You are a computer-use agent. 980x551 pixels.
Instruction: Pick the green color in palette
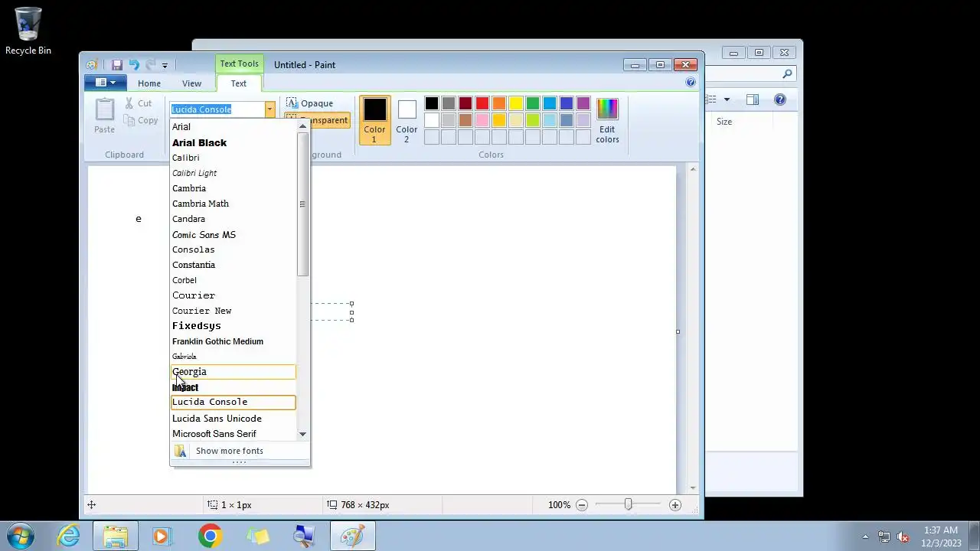533,103
